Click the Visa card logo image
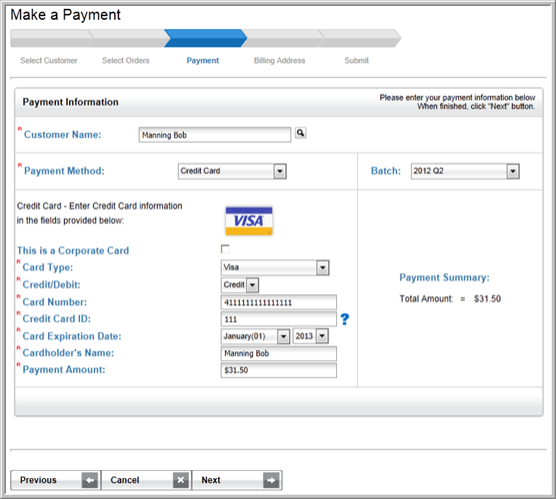The width and height of the screenshot is (556, 499). (249, 221)
